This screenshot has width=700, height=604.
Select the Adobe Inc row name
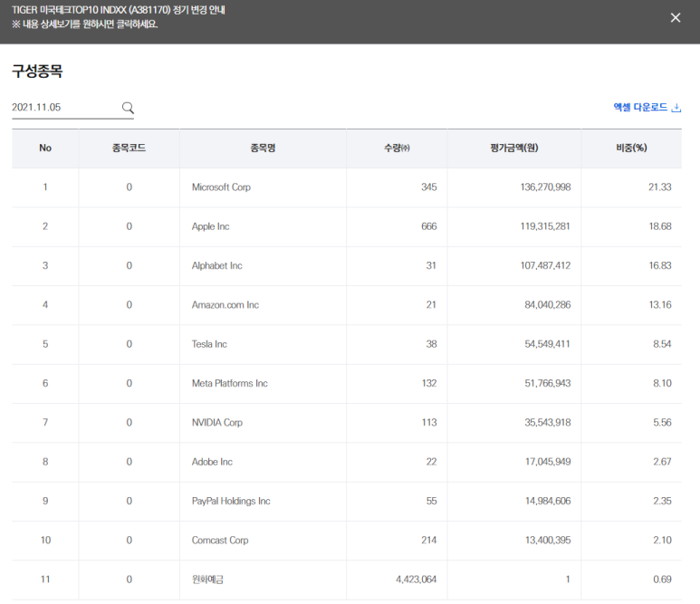click(x=212, y=462)
